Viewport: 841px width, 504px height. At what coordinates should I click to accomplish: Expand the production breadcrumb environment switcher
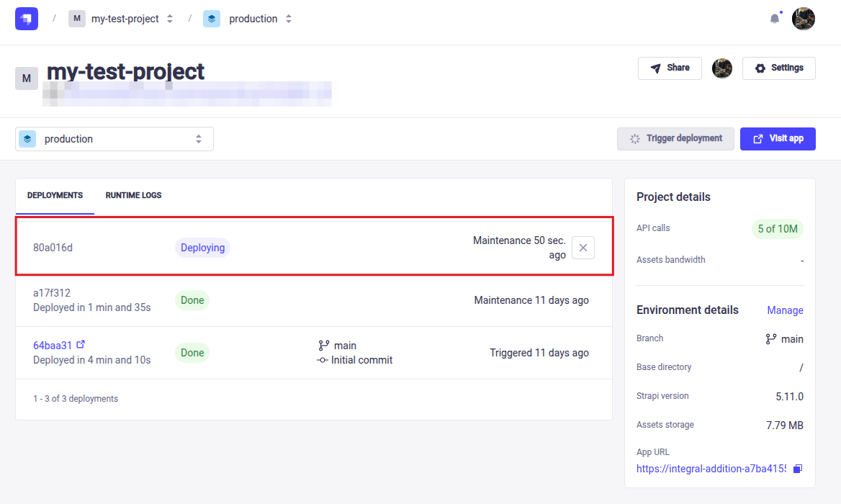(288, 19)
